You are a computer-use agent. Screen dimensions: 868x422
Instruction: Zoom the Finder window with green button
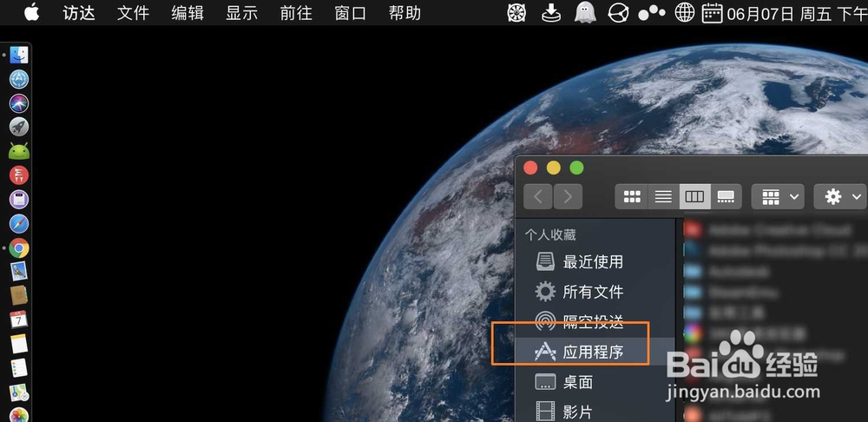pos(577,168)
